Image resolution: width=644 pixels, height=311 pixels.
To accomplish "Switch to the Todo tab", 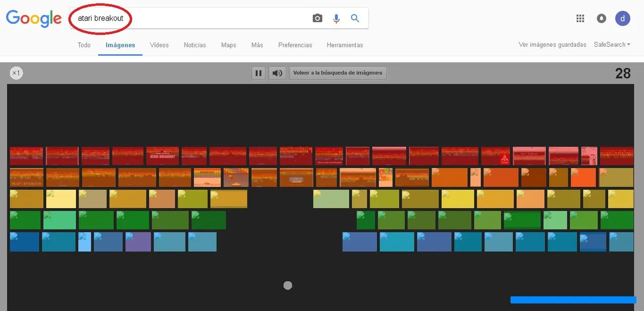I will [x=84, y=45].
